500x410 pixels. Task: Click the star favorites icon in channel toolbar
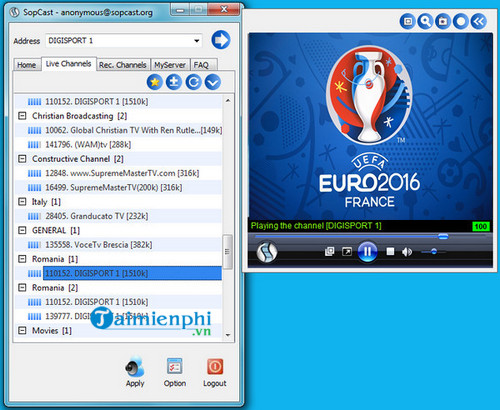point(155,82)
